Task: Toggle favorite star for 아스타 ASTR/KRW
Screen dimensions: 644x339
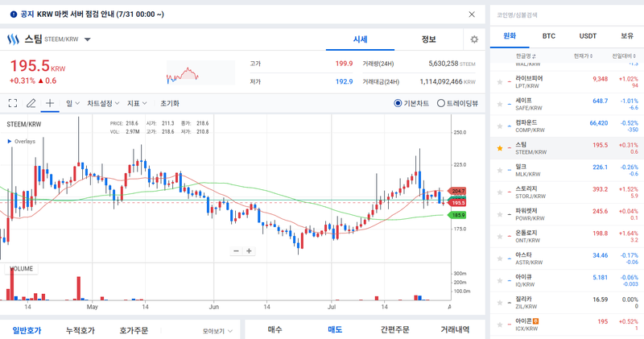Action: 500,258
